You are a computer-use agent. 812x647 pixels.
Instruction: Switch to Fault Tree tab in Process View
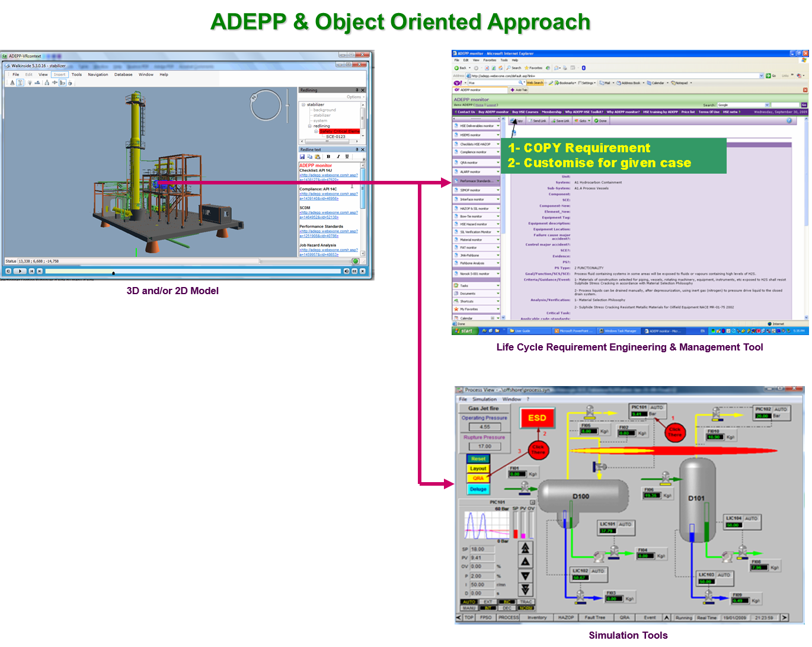pyautogui.click(x=595, y=618)
